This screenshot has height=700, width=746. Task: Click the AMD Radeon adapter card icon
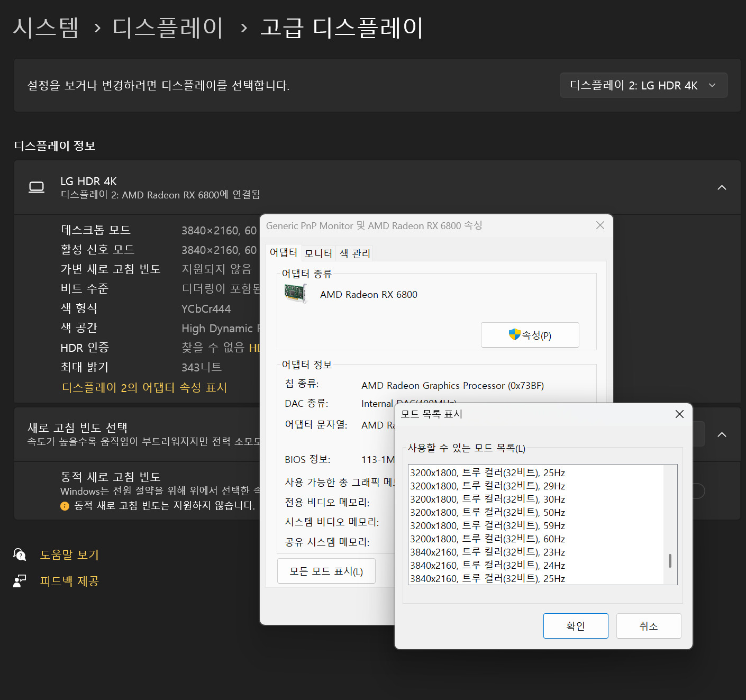(295, 294)
